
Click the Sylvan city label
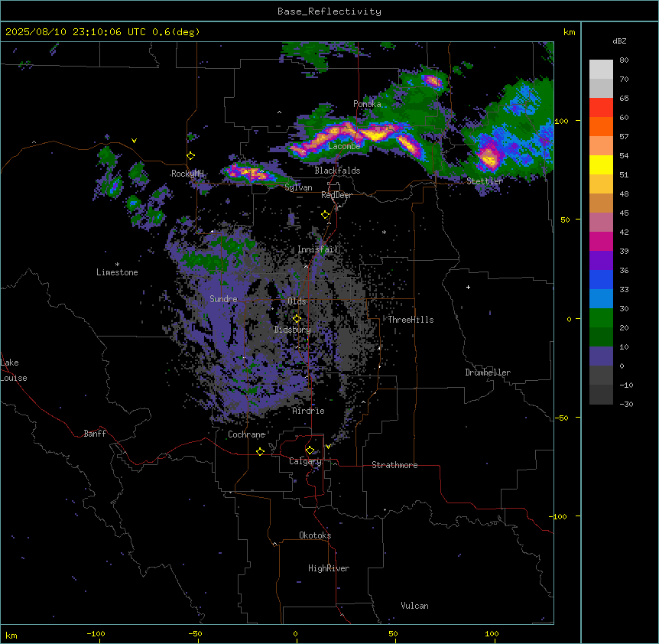click(298, 187)
